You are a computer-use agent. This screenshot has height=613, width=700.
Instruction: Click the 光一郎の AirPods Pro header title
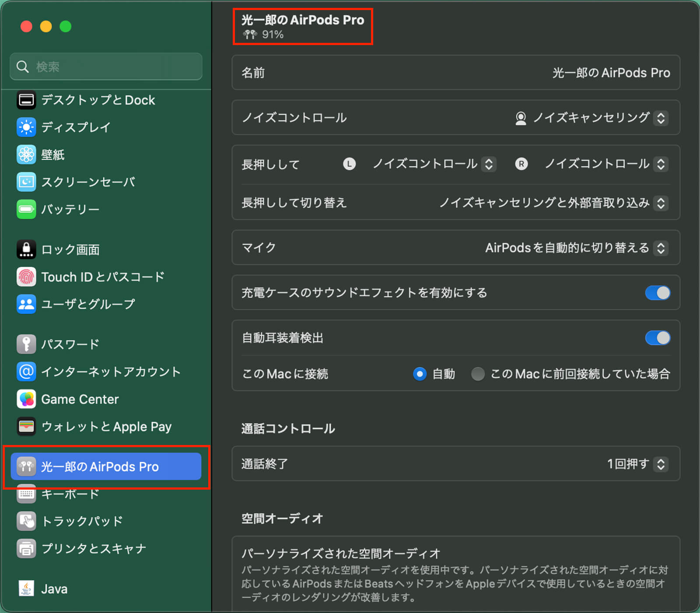tap(303, 20)
